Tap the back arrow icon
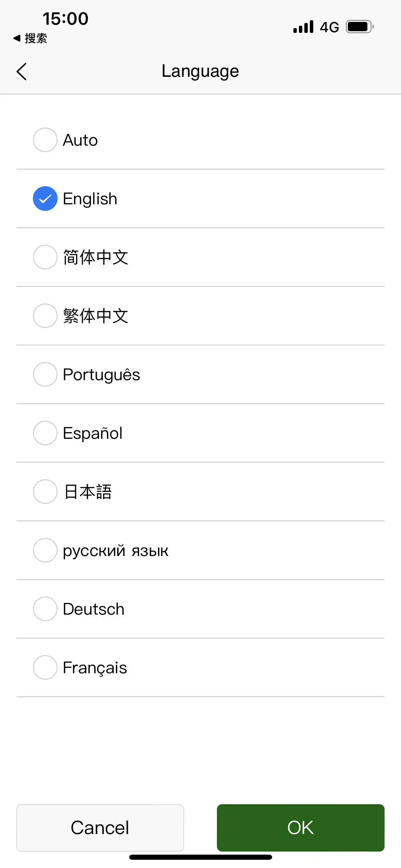401x868 pixels. [22, 72]
